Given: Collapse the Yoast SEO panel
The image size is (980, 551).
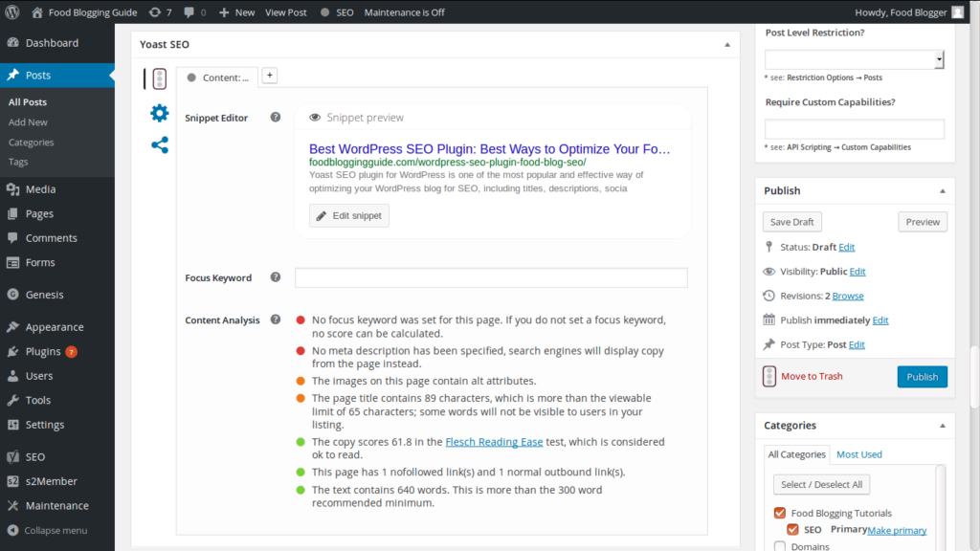Looking at the screenshot, I should (727, 45).
